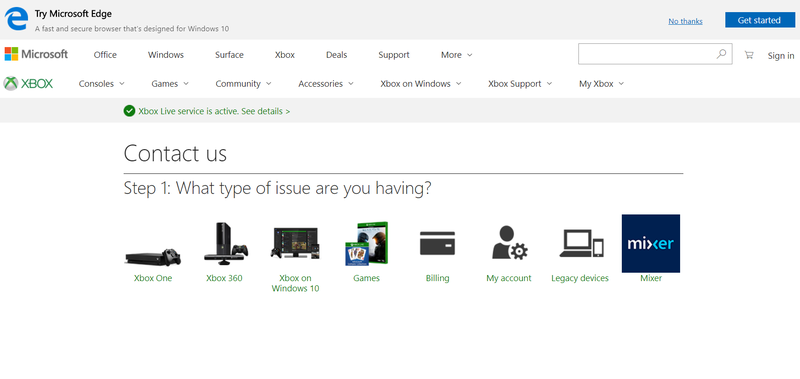Click the Microsoft Edge logo icon
Viewport: 800px width, 379px height.
(x=16, y=19)
